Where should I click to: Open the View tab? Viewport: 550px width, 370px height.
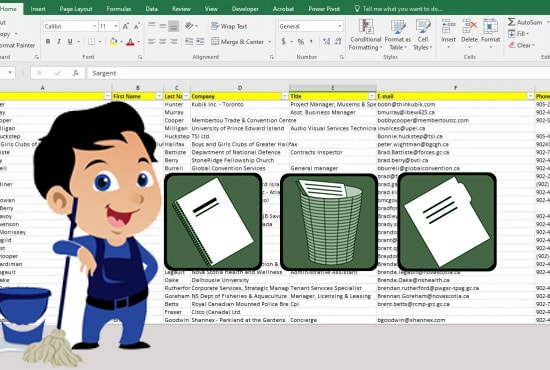pos(211,9)
